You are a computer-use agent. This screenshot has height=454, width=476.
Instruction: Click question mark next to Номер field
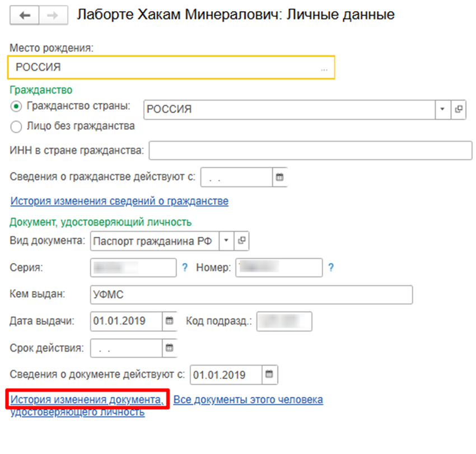(x=331, y=268)
